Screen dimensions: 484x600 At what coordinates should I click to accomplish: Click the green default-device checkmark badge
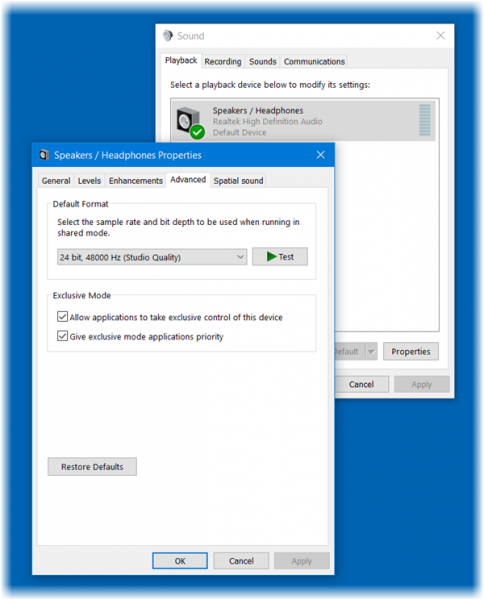tap(197, 132)
